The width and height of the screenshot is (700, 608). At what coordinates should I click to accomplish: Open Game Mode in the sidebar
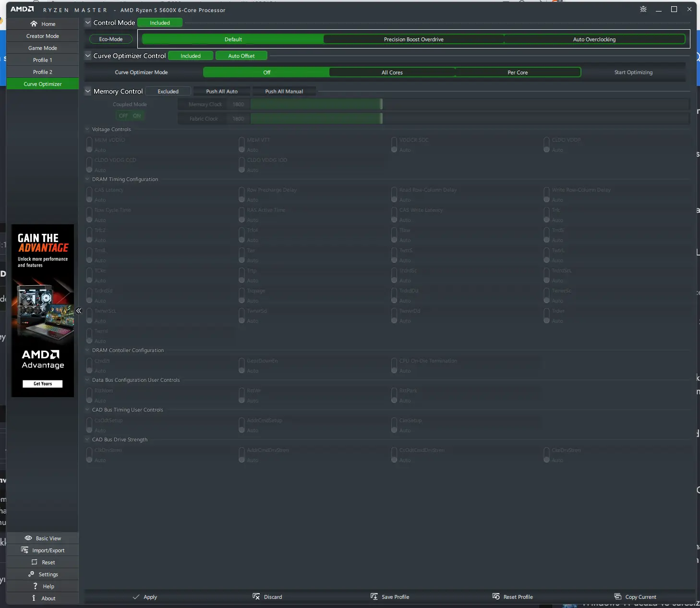tap(43, 48)
